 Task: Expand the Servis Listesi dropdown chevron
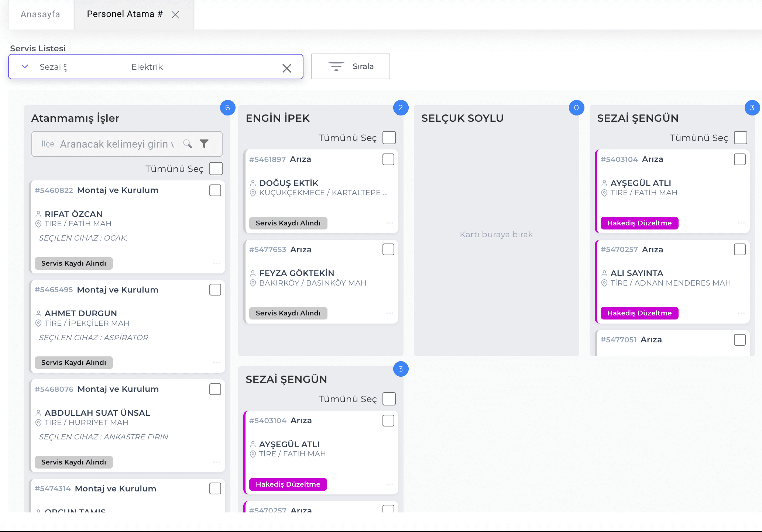[x=25, y=67]
